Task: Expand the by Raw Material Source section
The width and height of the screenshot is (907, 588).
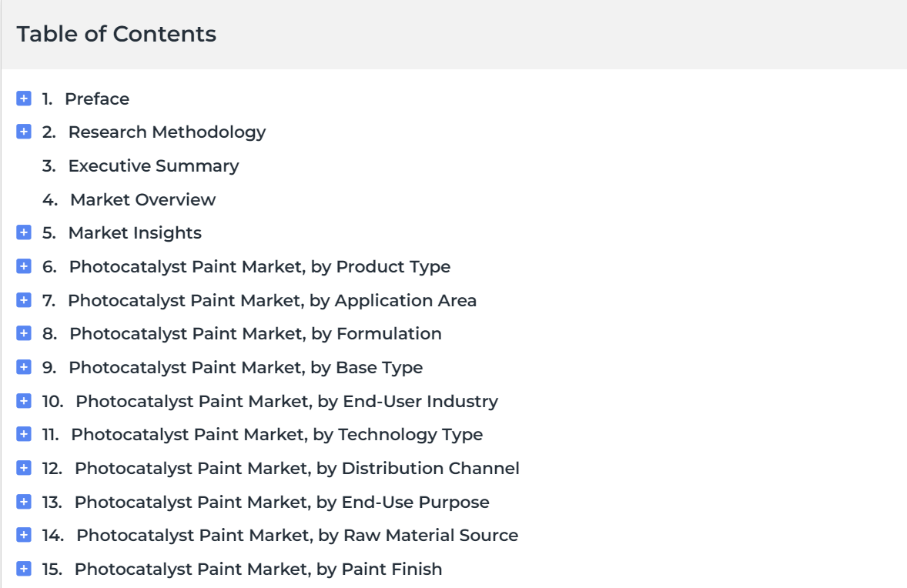Action: click(24, 535)
